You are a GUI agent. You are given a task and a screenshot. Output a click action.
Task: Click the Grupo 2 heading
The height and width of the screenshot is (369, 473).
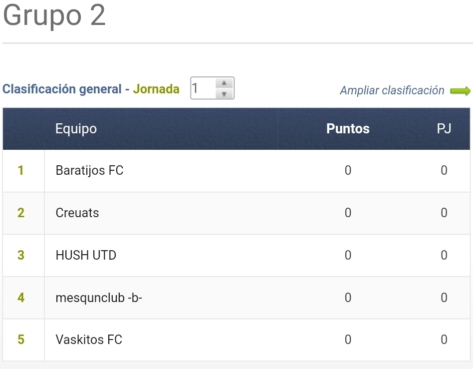coord(54,15)
